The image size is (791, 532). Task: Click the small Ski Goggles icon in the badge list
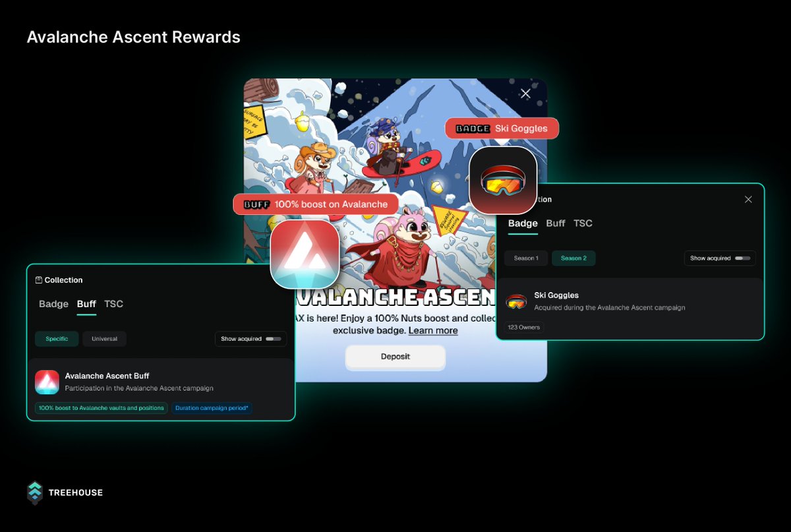point(516,301)
